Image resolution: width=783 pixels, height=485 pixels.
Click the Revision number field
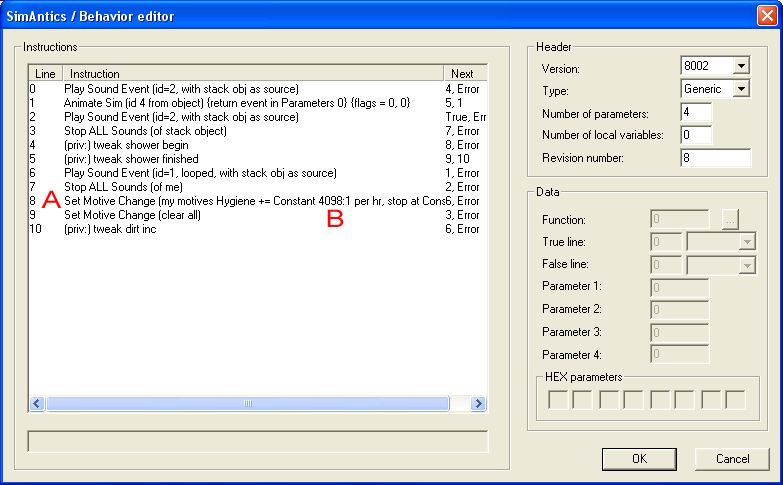[x=716, y=158]
